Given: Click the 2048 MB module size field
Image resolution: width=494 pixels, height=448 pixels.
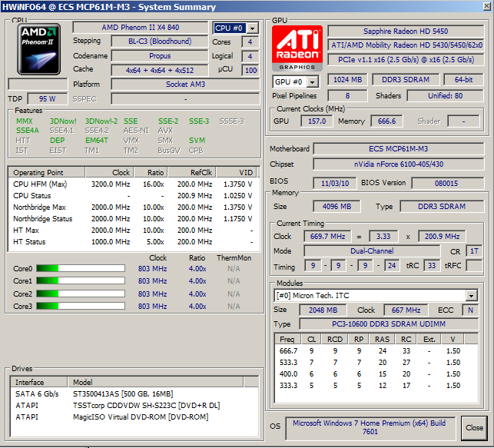Looking at the screenshot, I should pyautogui.click(x=323, y=310).
